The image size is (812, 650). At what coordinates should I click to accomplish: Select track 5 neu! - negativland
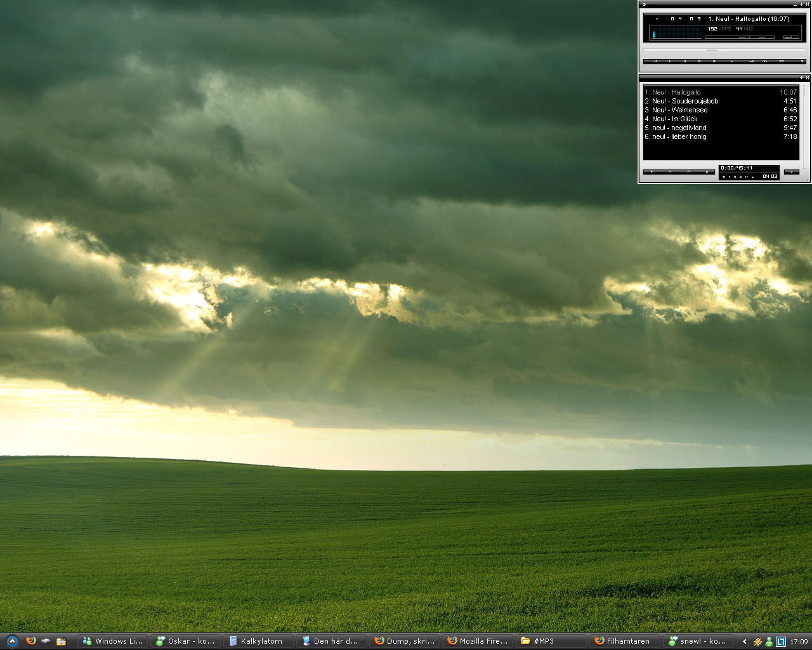(x=679, y=128)
